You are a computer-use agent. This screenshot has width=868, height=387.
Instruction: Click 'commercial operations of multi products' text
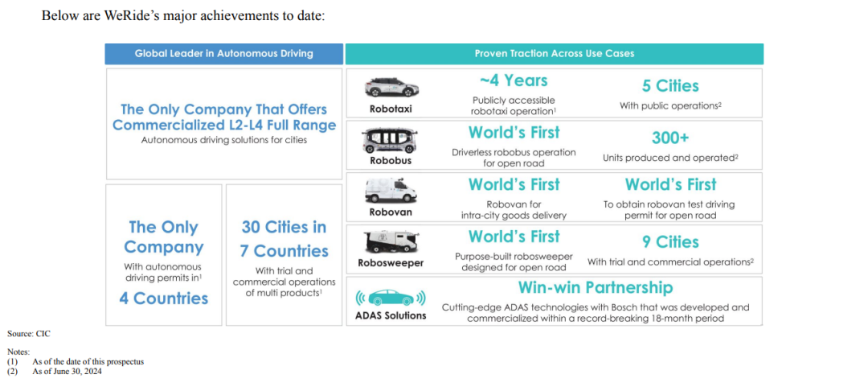point(284,286)
